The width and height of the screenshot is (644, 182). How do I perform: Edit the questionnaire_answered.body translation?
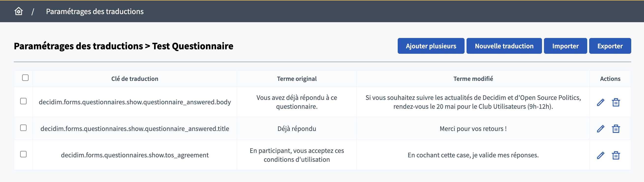pos(600,102)
